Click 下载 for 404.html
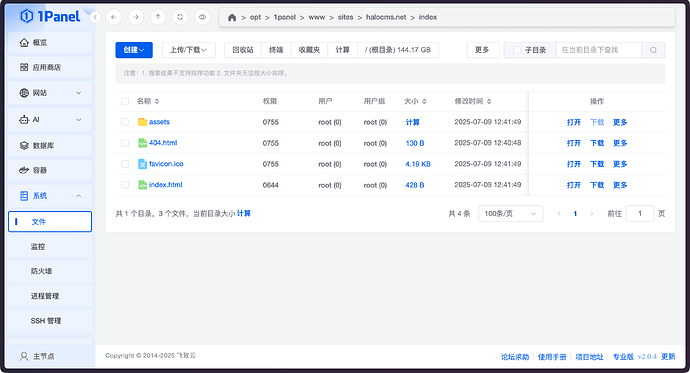The height and width of the screenshot is (373, 690). [x=597, y=143]
